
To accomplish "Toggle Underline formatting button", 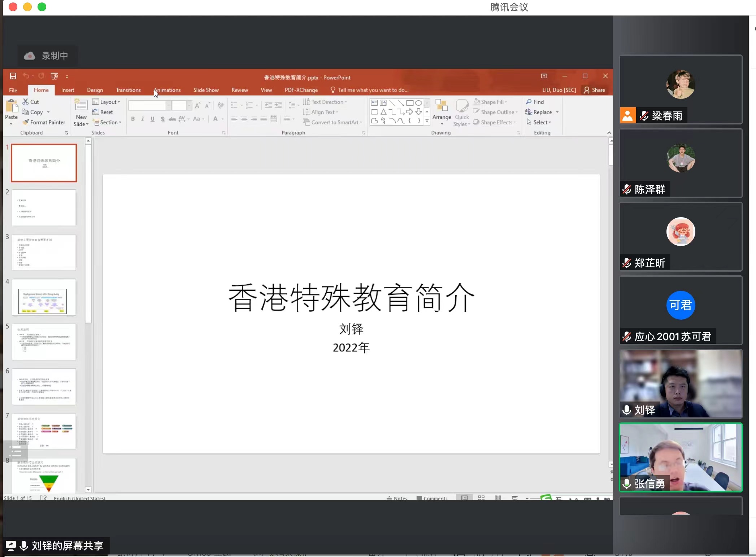I will tap(152, 119).
